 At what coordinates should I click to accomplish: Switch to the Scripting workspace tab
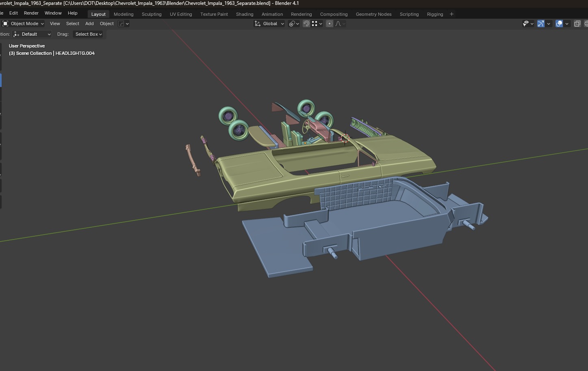click(409, 14)
